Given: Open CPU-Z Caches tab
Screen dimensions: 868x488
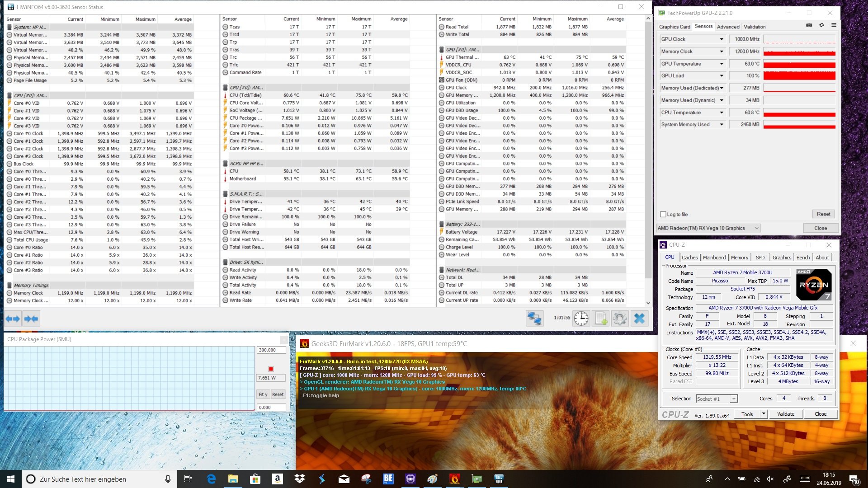Looking at the screenshot, I should click(689, 258).
